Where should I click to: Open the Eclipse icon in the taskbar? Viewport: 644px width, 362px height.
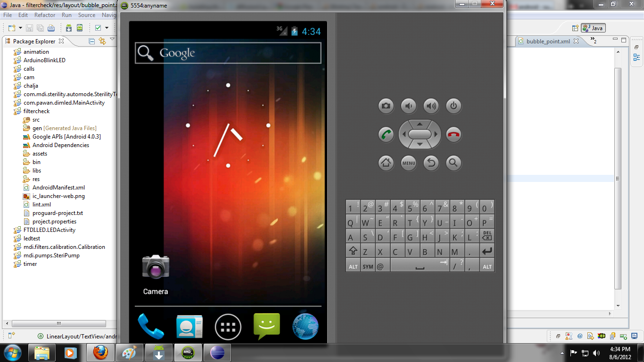[x=217, y=353]
